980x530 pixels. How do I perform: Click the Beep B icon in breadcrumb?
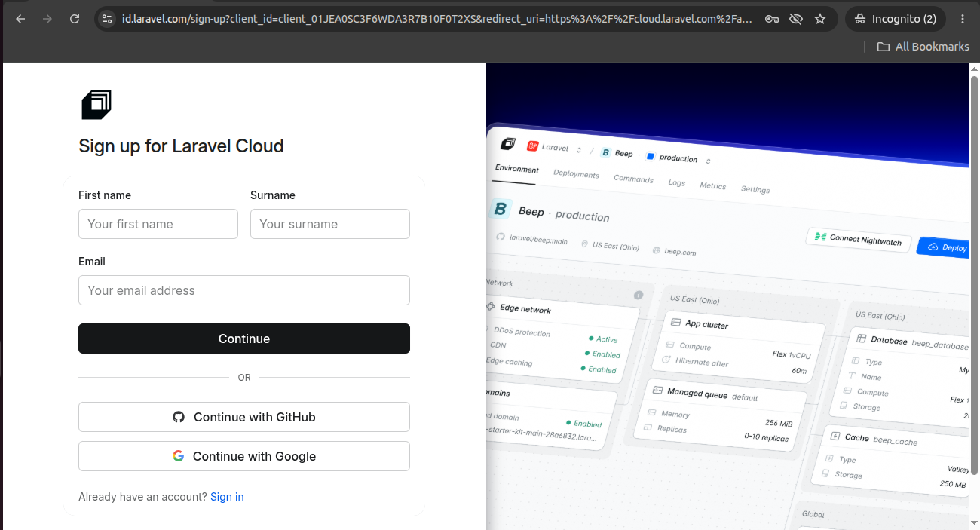coord(605,152)
